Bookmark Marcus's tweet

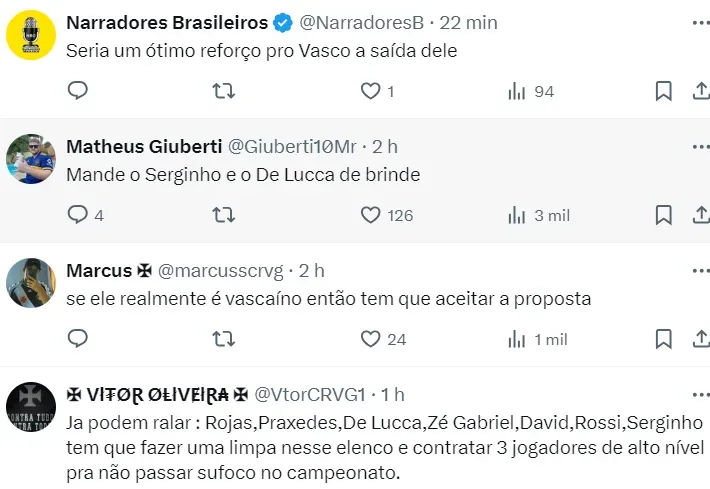coord(663,339)
